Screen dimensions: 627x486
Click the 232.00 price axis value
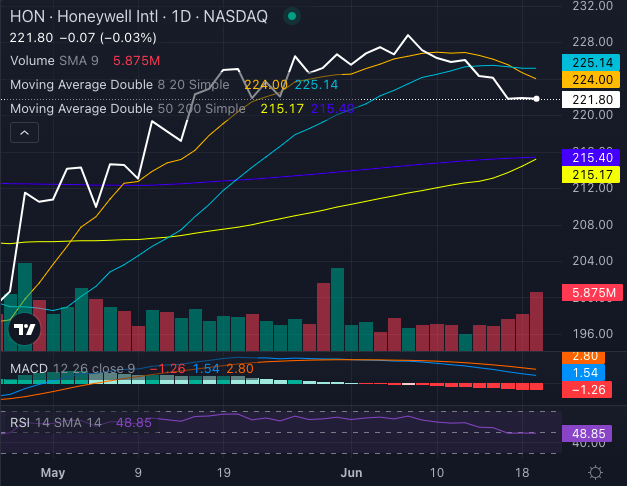[x=592, y=6]
